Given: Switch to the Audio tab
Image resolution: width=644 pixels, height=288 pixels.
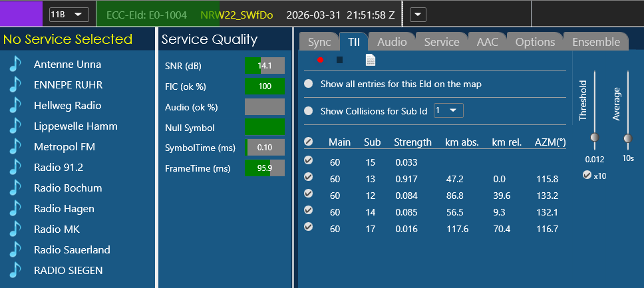Looking at the screenshot, I should (392, 42).
